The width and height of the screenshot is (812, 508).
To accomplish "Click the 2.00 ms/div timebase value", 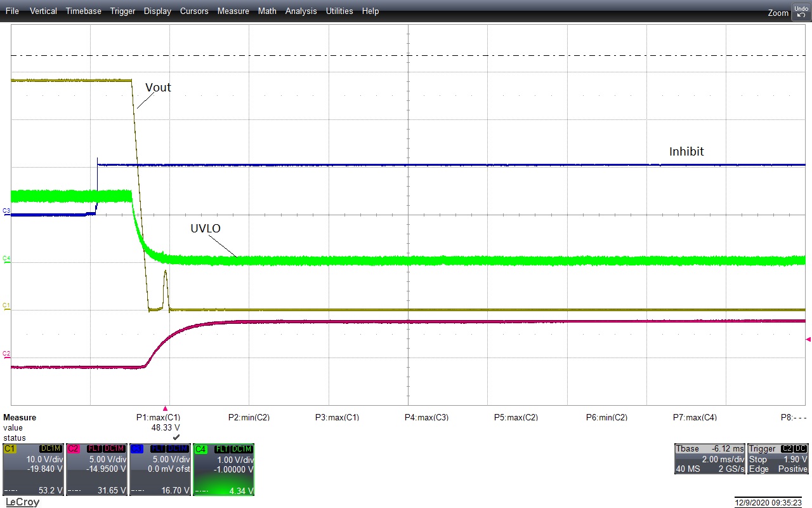I will click(x=722, y=459).
